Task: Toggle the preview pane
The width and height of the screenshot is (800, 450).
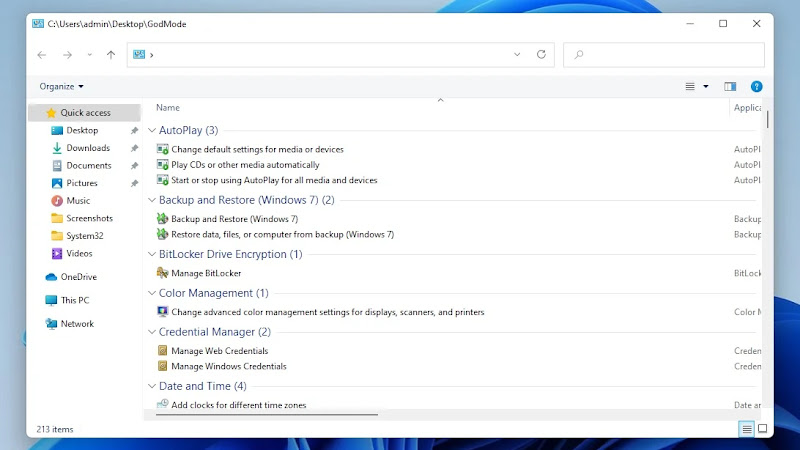Action: point(730,86)
